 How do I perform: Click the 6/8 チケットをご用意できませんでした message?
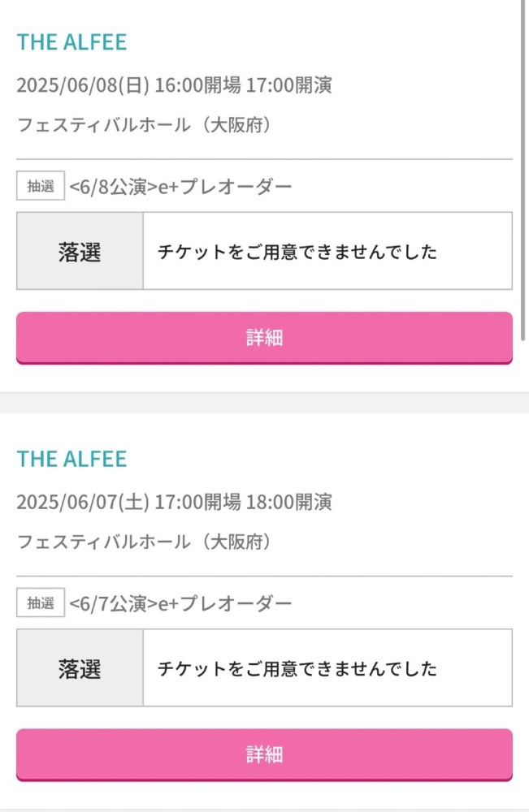(x=297, y=252)
